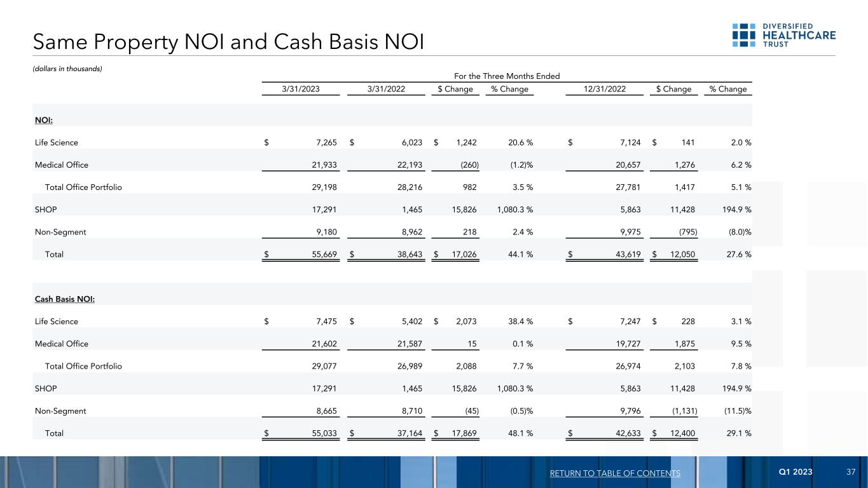Select the 38.4 % Life Science change value
This screenshot has height=488, width=868.
(520, 322)
